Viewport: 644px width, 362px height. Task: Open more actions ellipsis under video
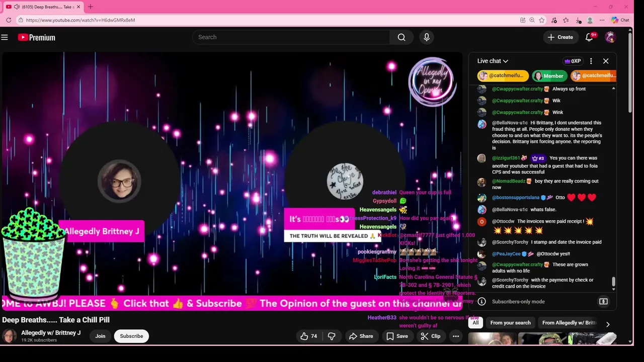(455, 336)
